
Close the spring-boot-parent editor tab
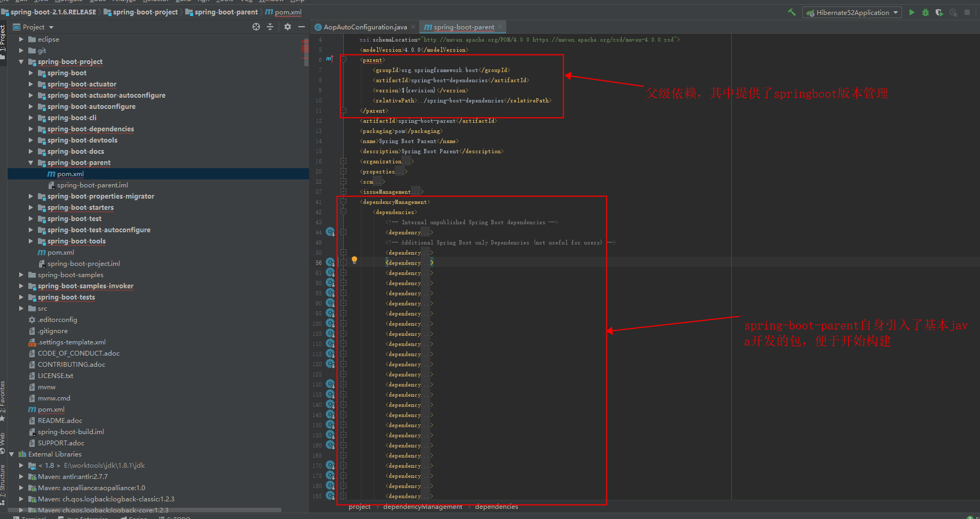(x=500, y=27)
